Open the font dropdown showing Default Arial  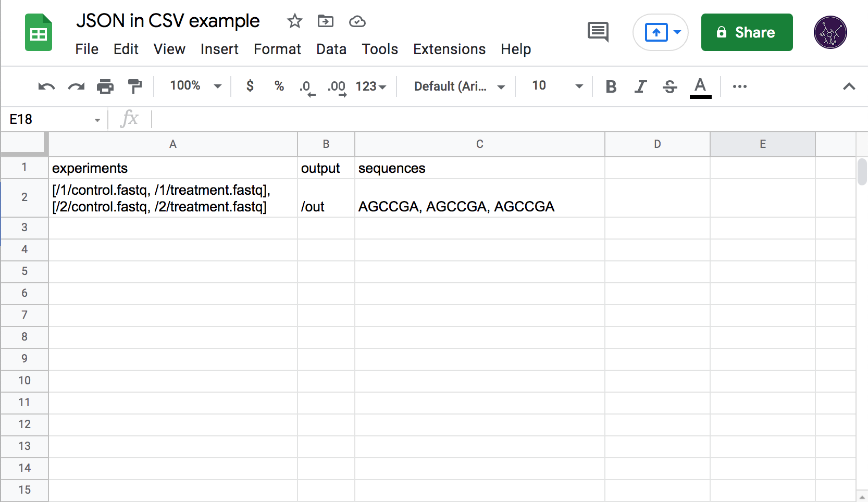click(x=456, y=86)
